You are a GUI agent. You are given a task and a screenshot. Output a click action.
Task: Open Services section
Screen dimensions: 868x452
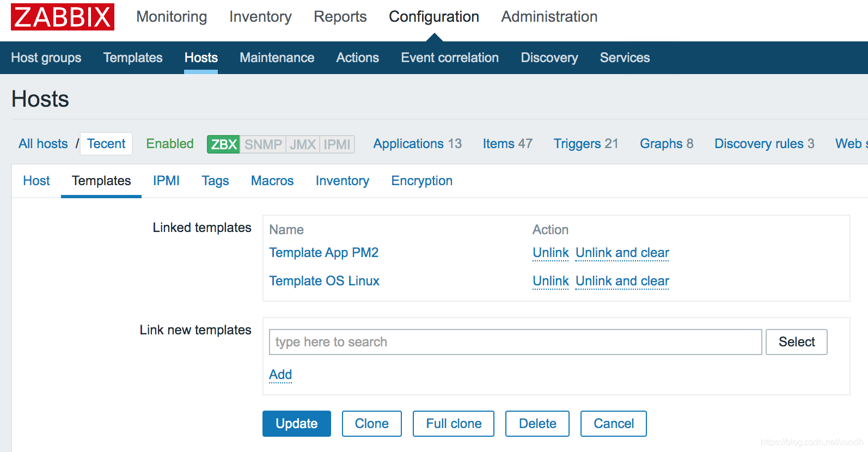tap(625, 58)
